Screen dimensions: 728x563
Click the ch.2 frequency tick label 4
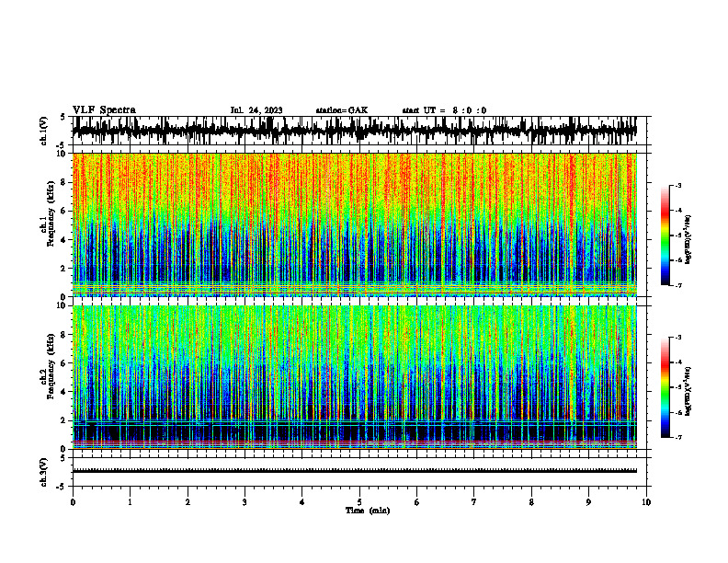[x=64, y=392]
